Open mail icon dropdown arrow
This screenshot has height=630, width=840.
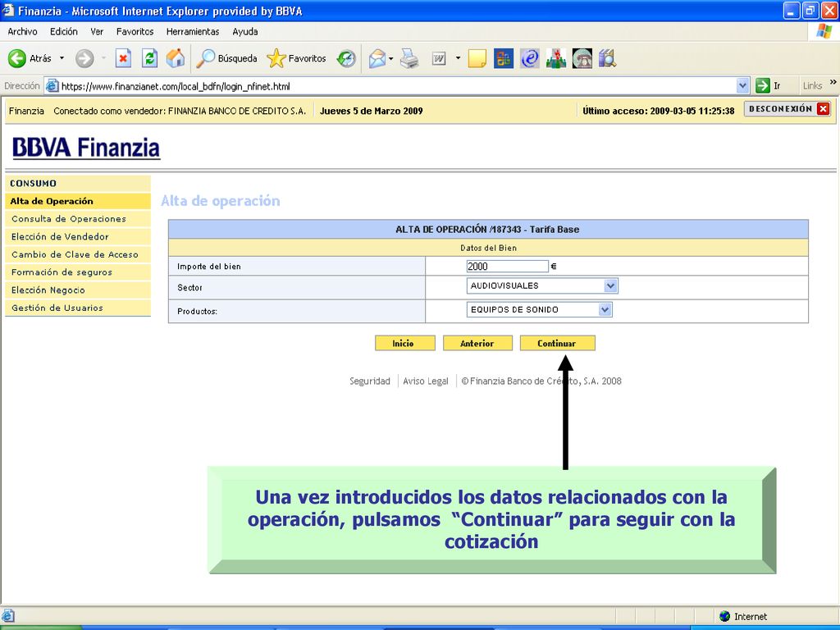tap(391, 58)
